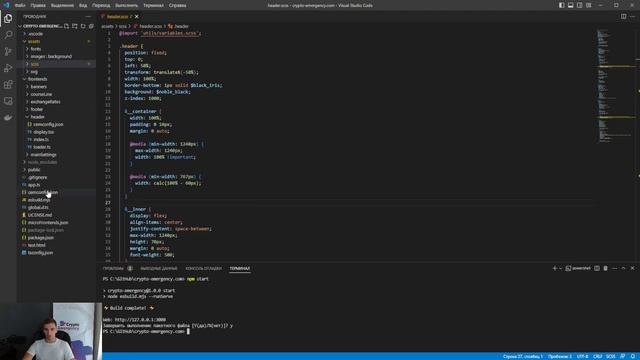Image resolution: width=640 pixels, height=360 pixels.
Task: Expand the scss folder
Action: [x=35, y=64]
